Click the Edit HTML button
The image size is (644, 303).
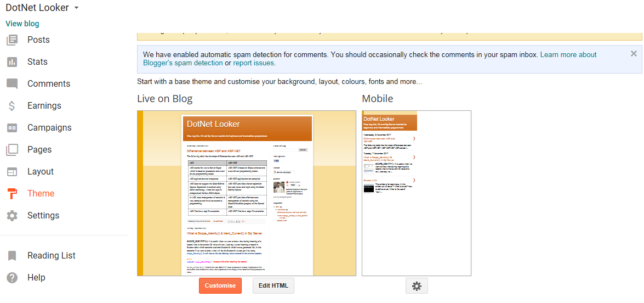(273, 286)
